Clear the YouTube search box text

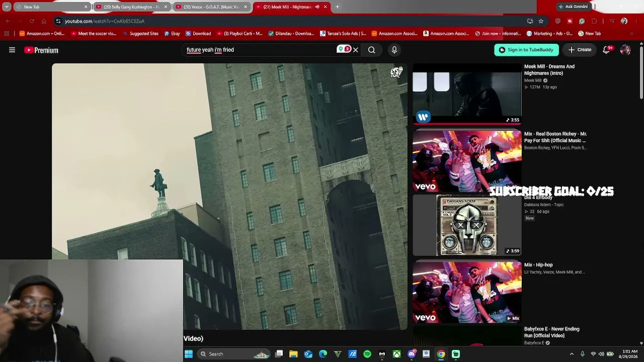[x=355, y=50]
